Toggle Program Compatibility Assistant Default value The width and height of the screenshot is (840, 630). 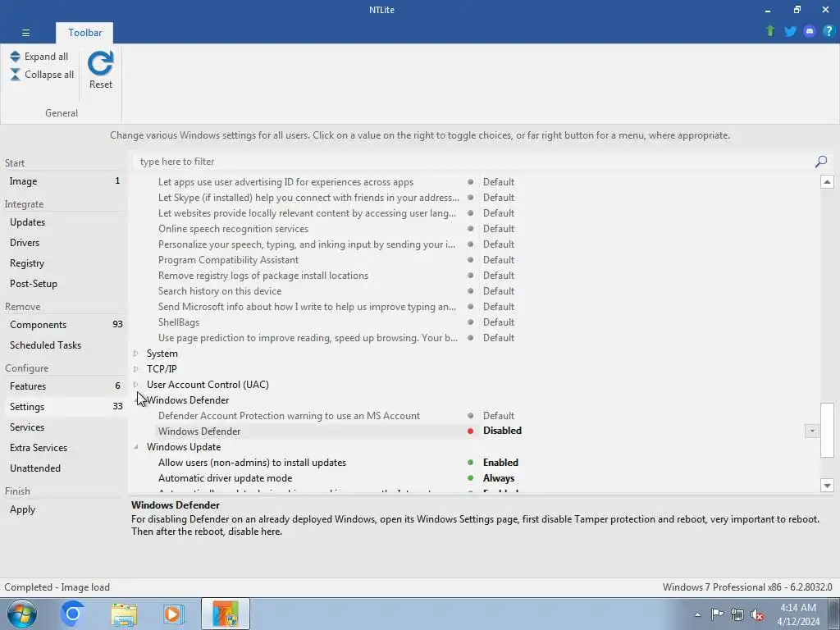tap(498, 260)
